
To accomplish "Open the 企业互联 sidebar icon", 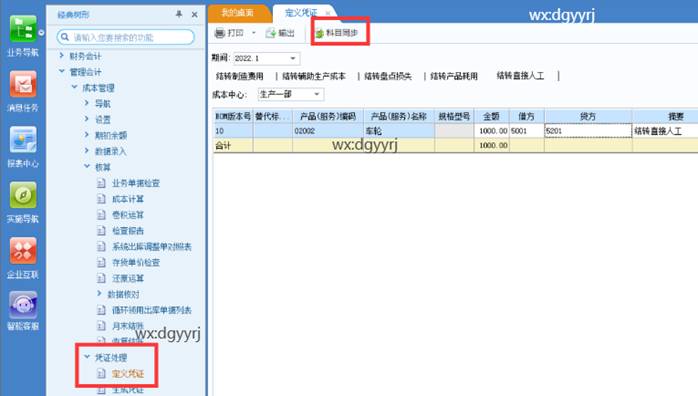I will click(x=22, y=251).
